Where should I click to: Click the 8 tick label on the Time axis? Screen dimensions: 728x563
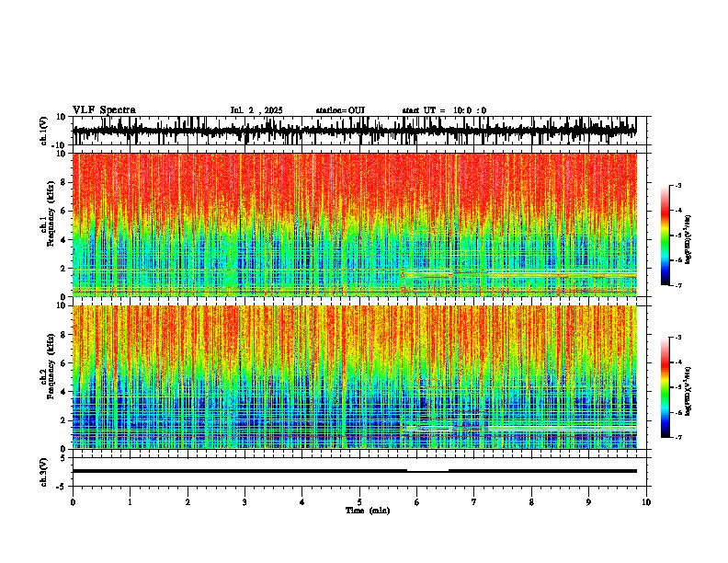coord(531,502)
